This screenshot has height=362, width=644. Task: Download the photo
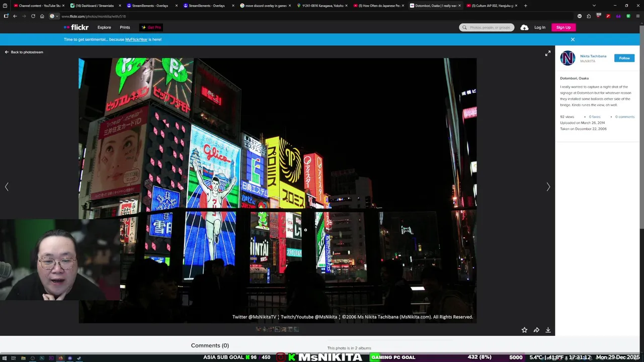click(x=548, y=330)
